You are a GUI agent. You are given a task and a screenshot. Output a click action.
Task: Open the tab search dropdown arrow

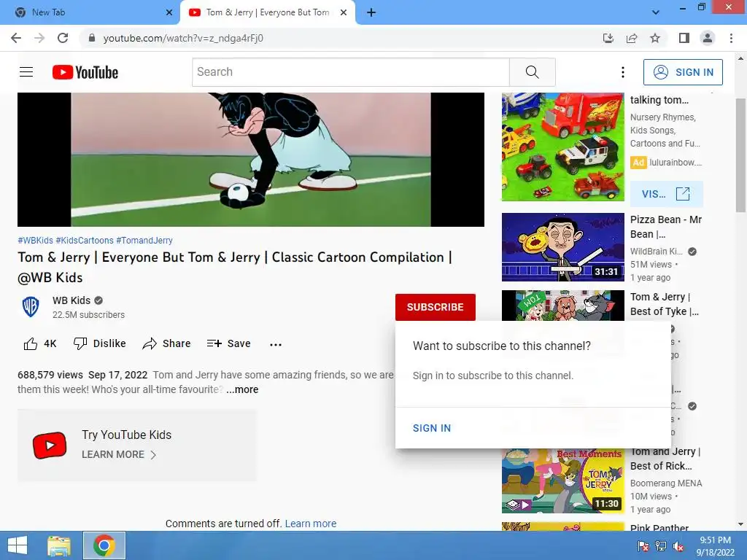656,12
